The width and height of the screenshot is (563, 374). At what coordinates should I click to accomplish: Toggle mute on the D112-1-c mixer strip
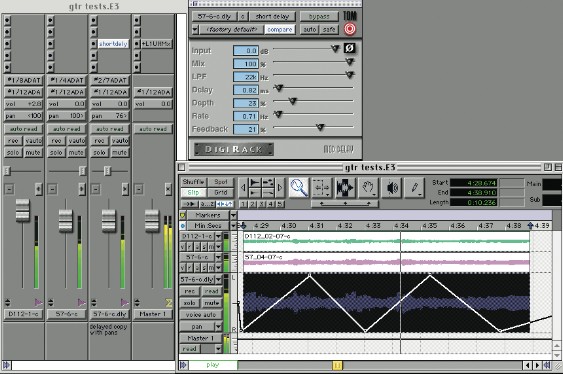pyautogui.click(x=33, y=153)
